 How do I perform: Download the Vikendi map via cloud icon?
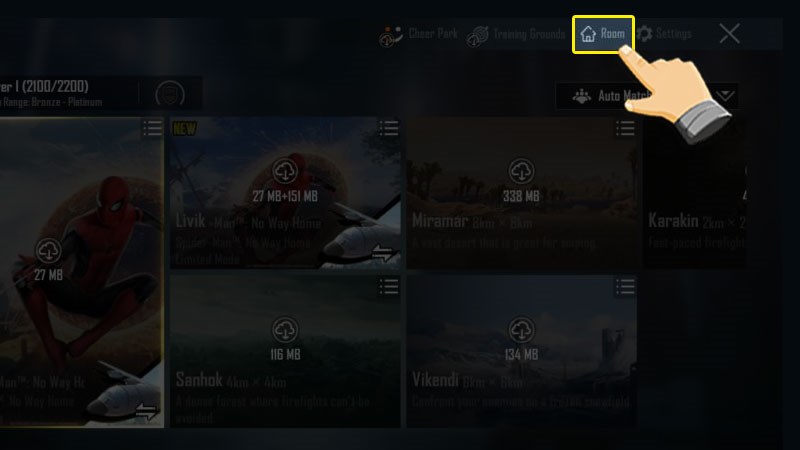521,330
